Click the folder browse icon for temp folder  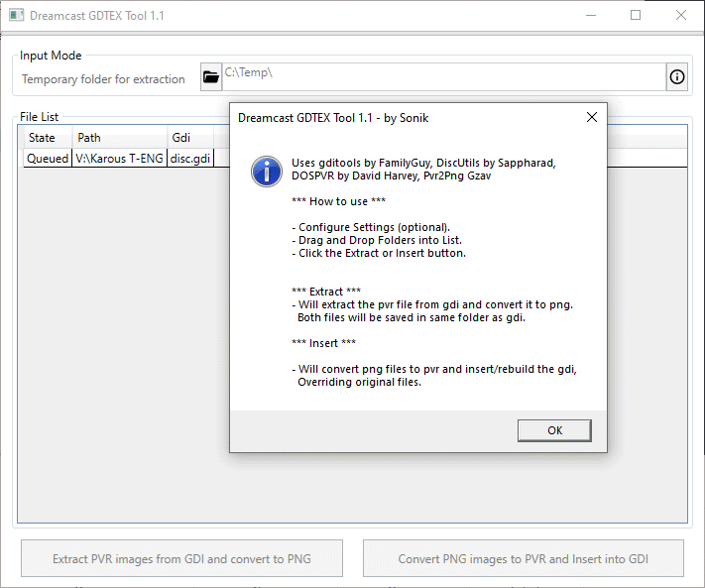[x=211, y=77]
